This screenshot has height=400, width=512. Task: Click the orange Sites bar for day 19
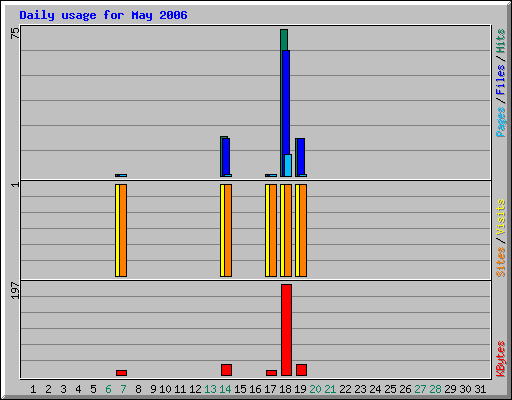[303, 230]
